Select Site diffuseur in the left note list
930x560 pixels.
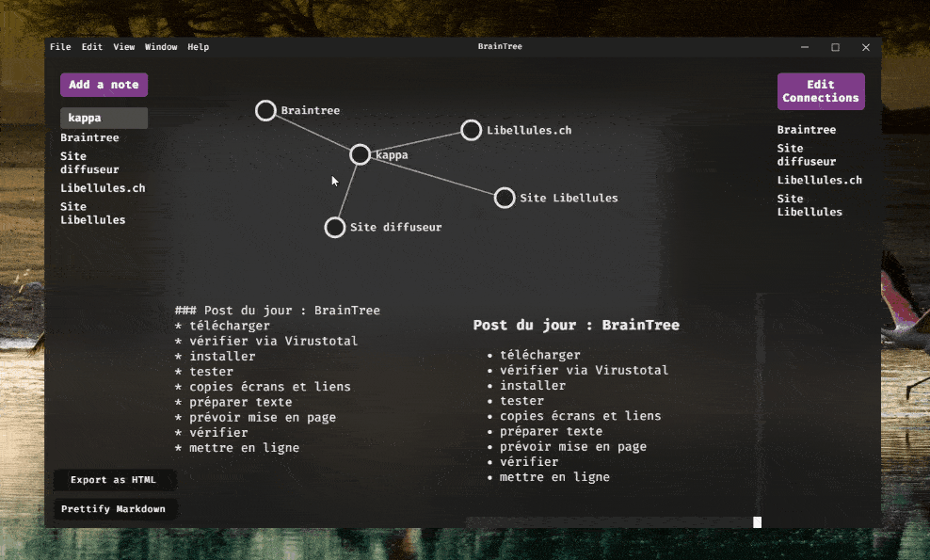click(89, 163)
